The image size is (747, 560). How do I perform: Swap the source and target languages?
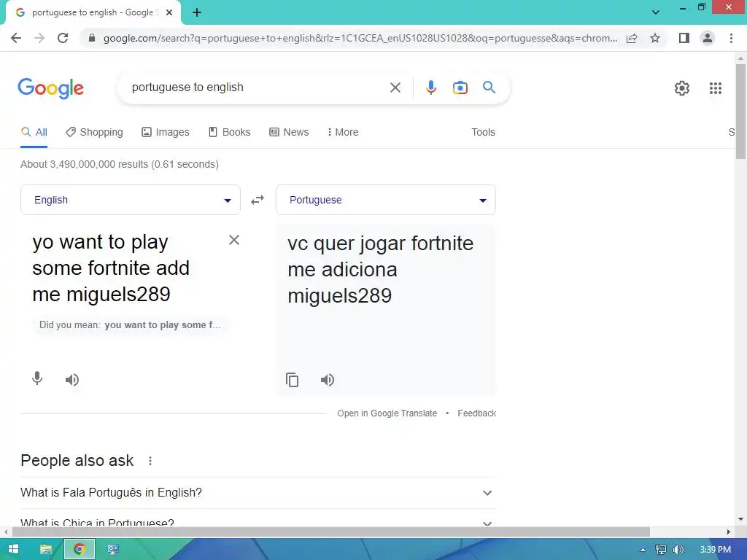coord(258,200)
